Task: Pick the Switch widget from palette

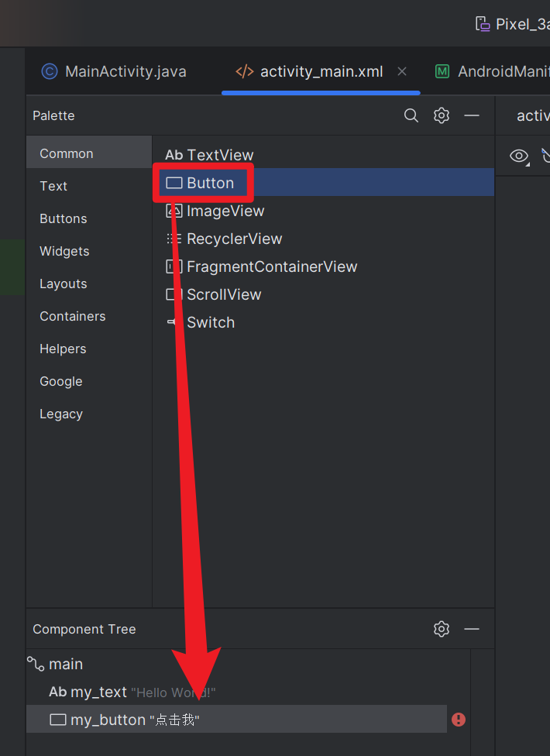Action: (210, 322)
